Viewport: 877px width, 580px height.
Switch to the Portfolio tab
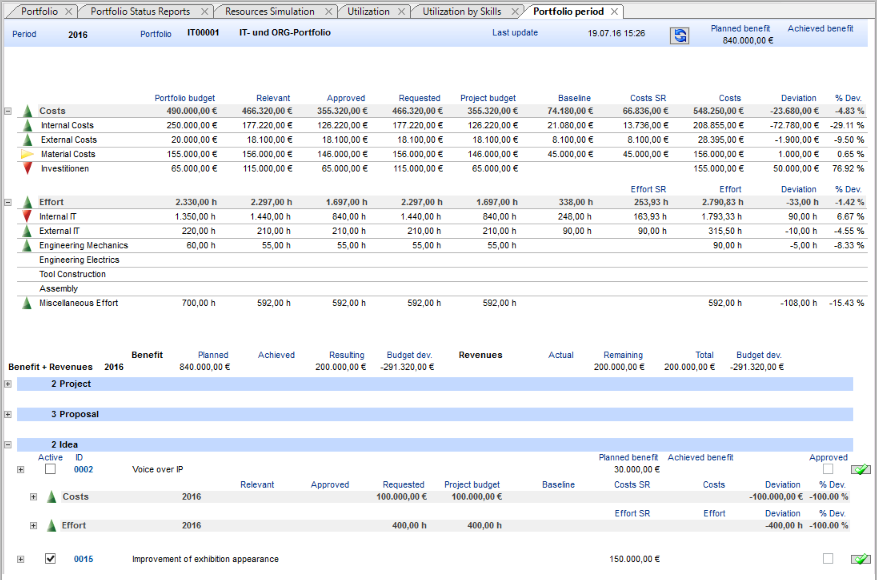[39, 11]
